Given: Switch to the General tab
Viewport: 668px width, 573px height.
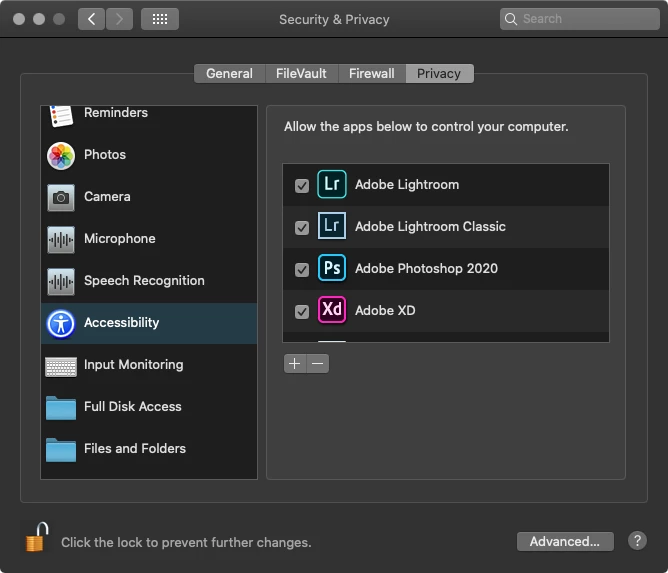Looking at the screenshot, I should [229, 74].
